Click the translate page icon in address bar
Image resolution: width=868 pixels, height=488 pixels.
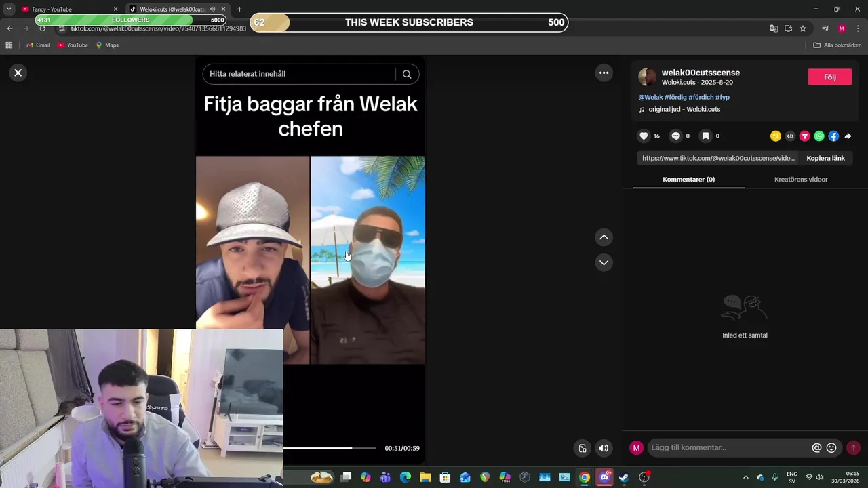tap(774, 28)
